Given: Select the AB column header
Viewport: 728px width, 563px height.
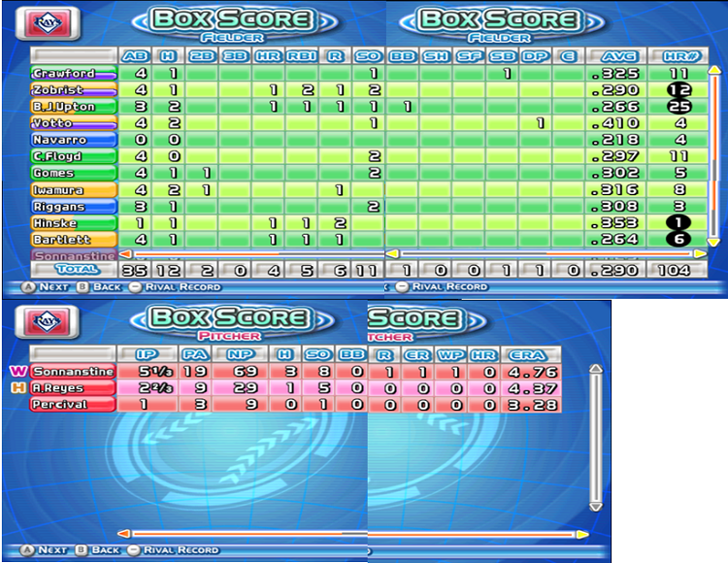Looking at the screenshot, I should click(135, 56).
